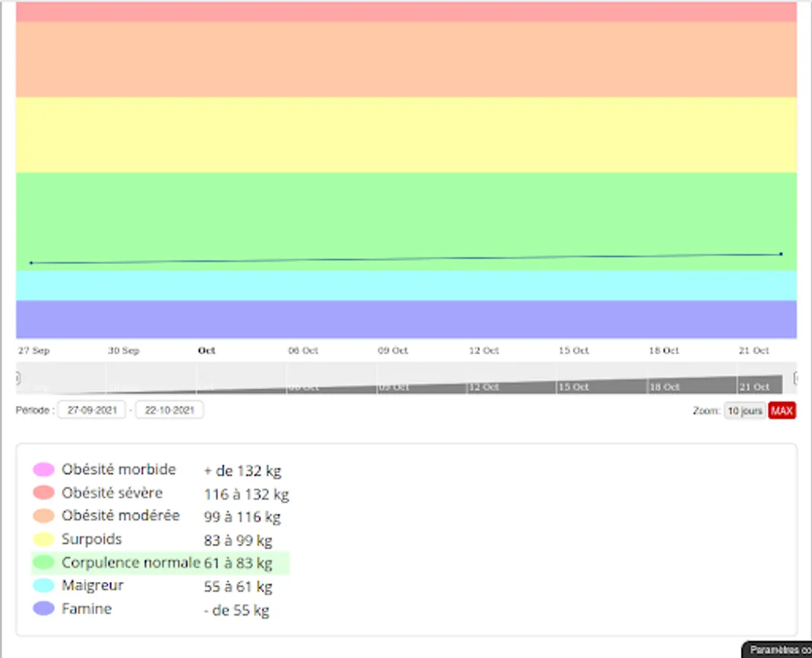Screen dimensions: 812x658
Task: Click the last data point near 21 Oct
Action: (x=781, y=254)
